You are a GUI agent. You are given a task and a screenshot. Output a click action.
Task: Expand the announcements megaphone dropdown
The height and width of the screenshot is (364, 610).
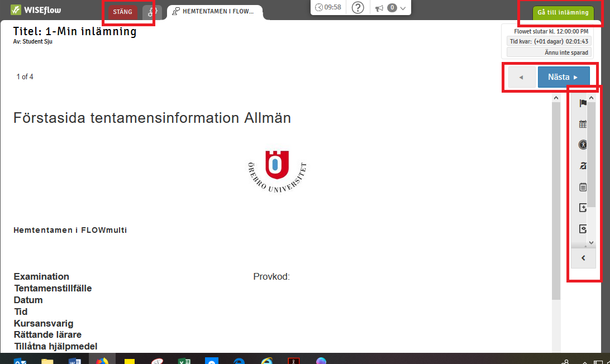tap(390, 8)
